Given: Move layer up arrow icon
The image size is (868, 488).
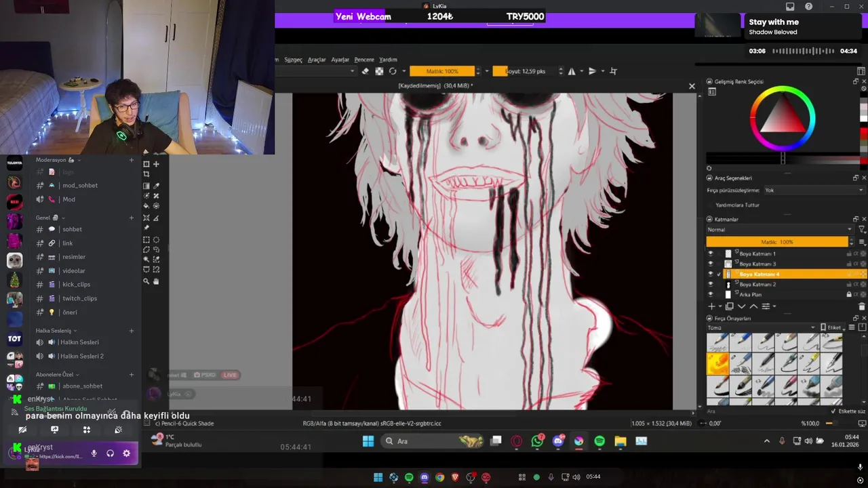Looking at the screenshot, I should point(753,306).
